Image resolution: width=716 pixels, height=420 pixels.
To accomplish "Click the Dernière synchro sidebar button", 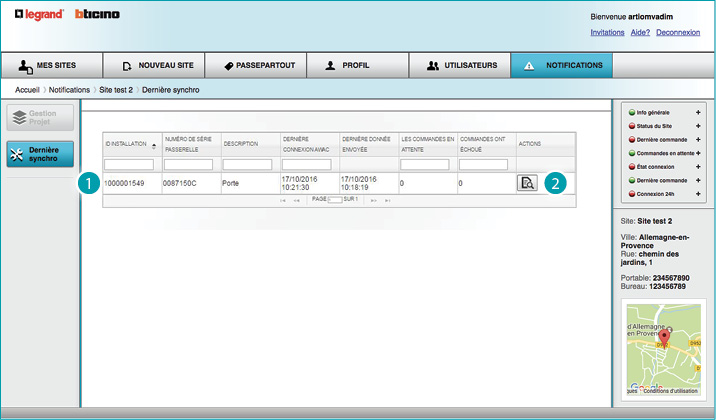I will [40, 154].
